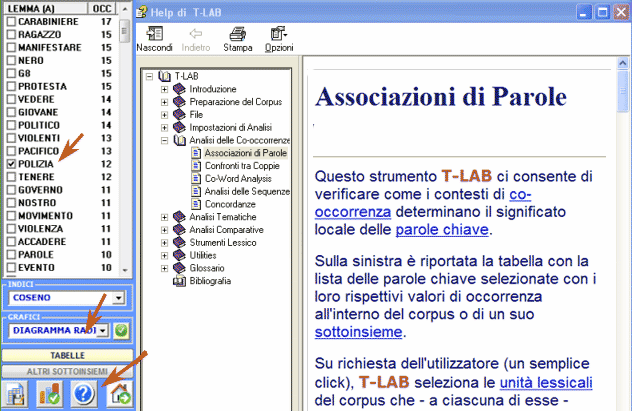This screenshot has width=632, height=411.
Task: Click the Indietro back arrow
Action: point(196,34)
